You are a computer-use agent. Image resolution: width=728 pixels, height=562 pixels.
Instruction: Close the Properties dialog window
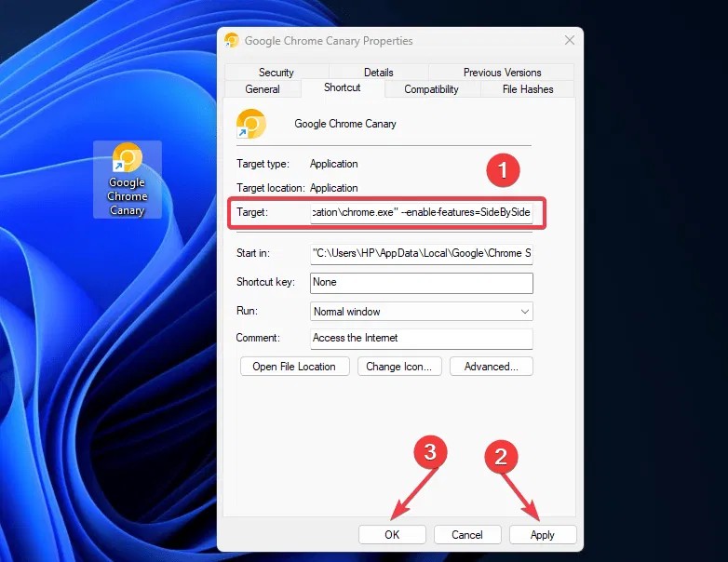coord(569,41)
